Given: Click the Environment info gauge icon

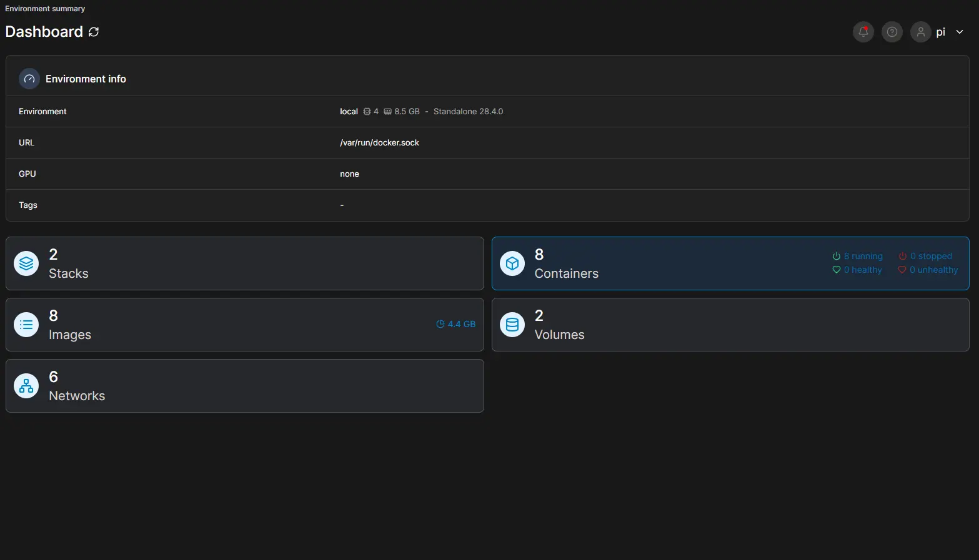Looking at the screenshot, I should pos(29,78).
